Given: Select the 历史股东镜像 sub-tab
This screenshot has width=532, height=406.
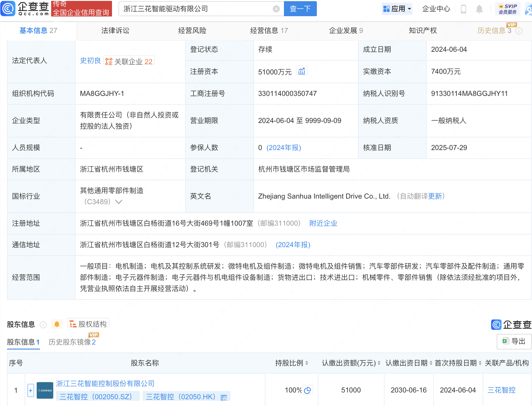Looking at the screenshot, I should click(72, 342).
